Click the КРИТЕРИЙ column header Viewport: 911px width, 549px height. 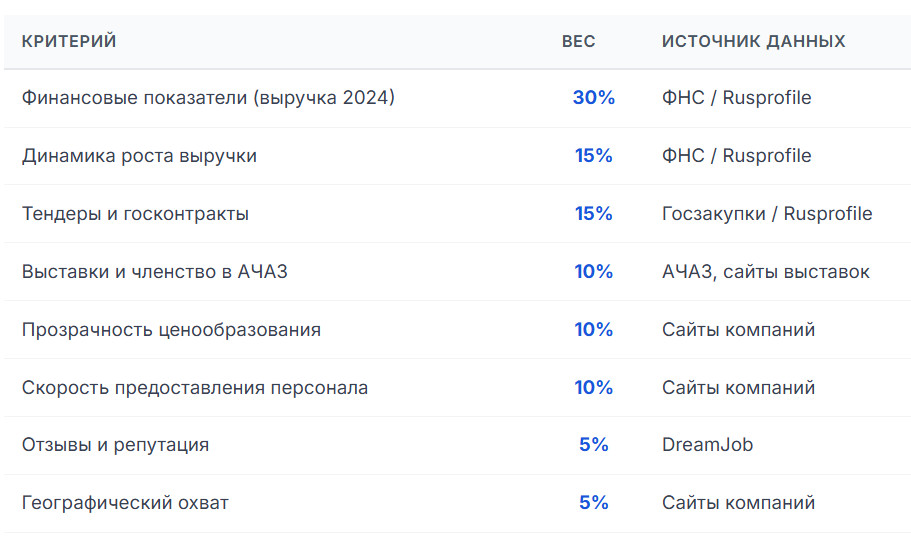point(69,41)
